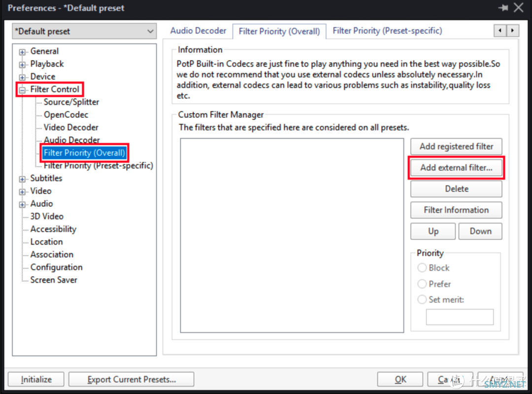Confirm settings with OK button
This screenshot has width=532, height=394.
(x=400, y=379)
